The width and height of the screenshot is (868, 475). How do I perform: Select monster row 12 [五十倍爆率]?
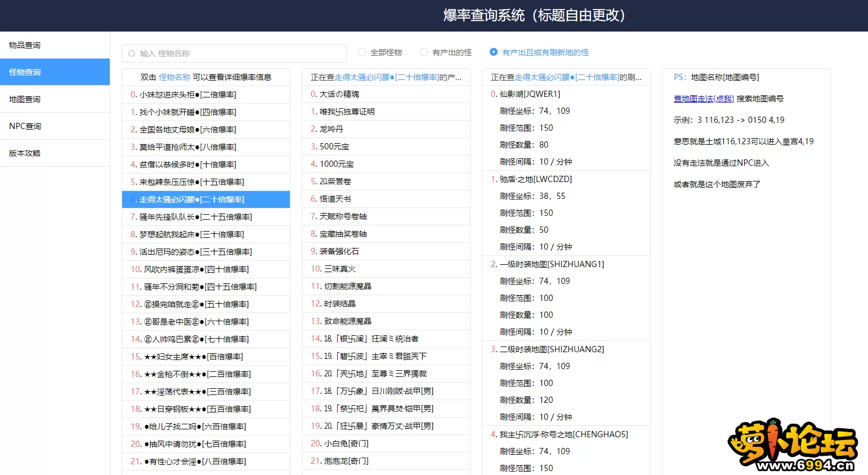[206, 304]
